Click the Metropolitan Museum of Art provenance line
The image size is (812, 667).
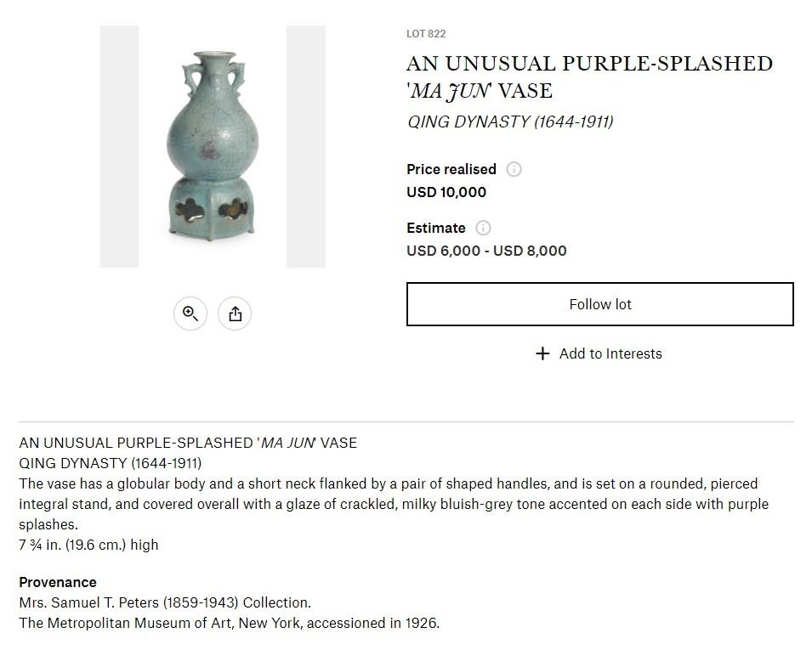(229, 623)
